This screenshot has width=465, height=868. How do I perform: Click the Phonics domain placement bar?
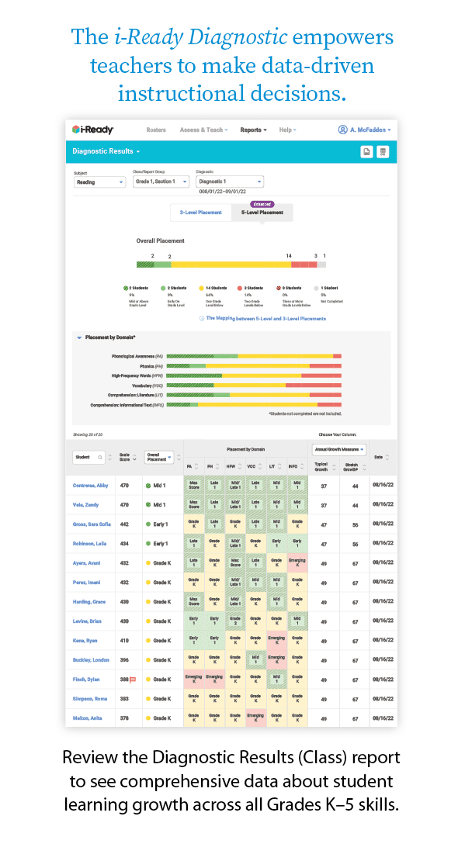click(254, 366)
